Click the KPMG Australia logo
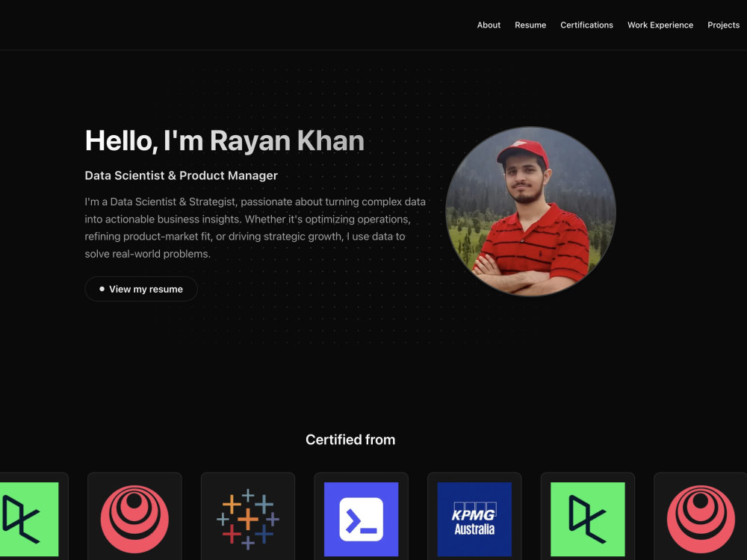747x560 pixels. (x=474, y=519)
